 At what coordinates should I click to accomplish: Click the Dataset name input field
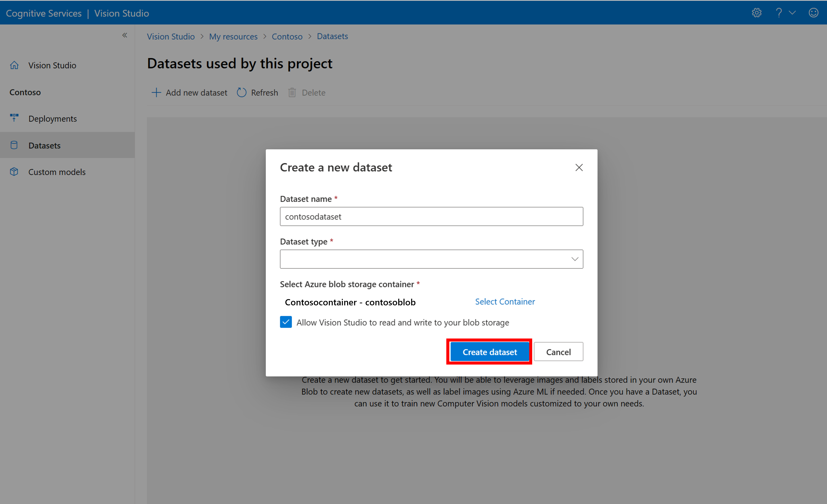click(x=431, y=216)
